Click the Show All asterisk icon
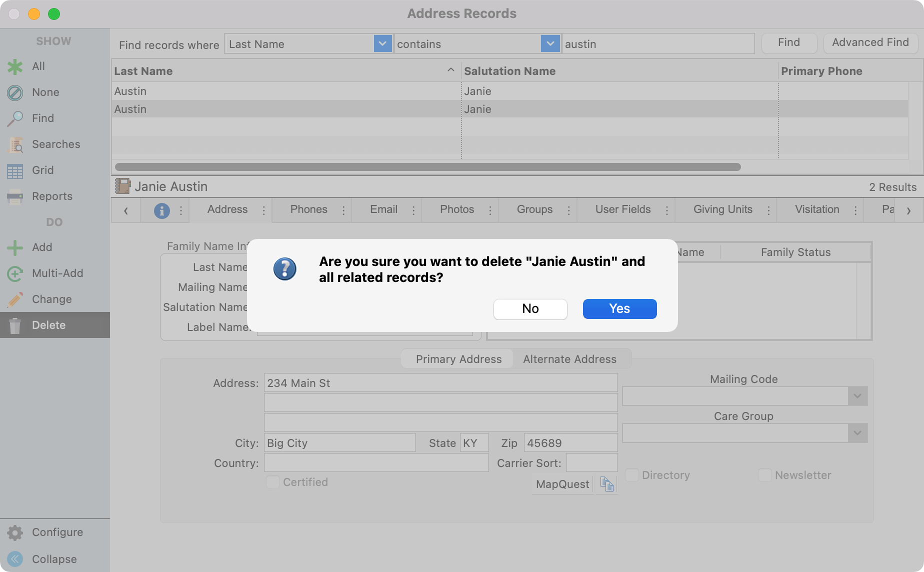Viewport: 924px width, 572px height. 15,66
